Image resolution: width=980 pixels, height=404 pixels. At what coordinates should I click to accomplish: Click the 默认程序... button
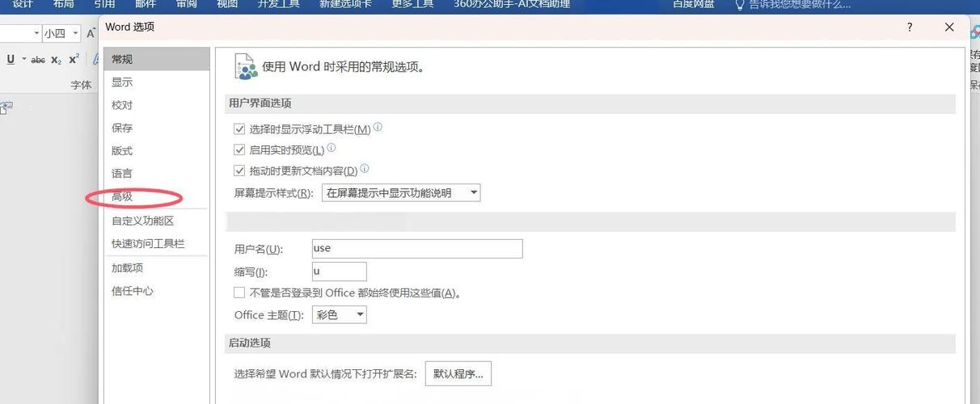tap(458, 373)
